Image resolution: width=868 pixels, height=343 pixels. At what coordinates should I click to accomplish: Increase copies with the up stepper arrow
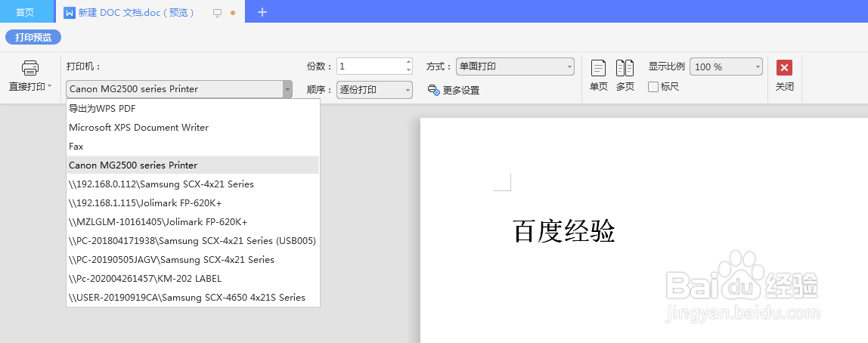408,62
